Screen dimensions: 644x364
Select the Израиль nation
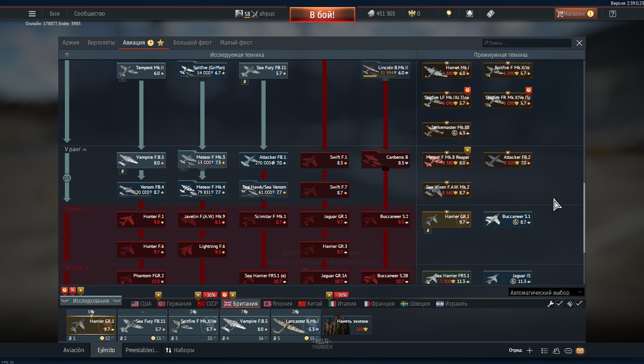pos(452,304)
